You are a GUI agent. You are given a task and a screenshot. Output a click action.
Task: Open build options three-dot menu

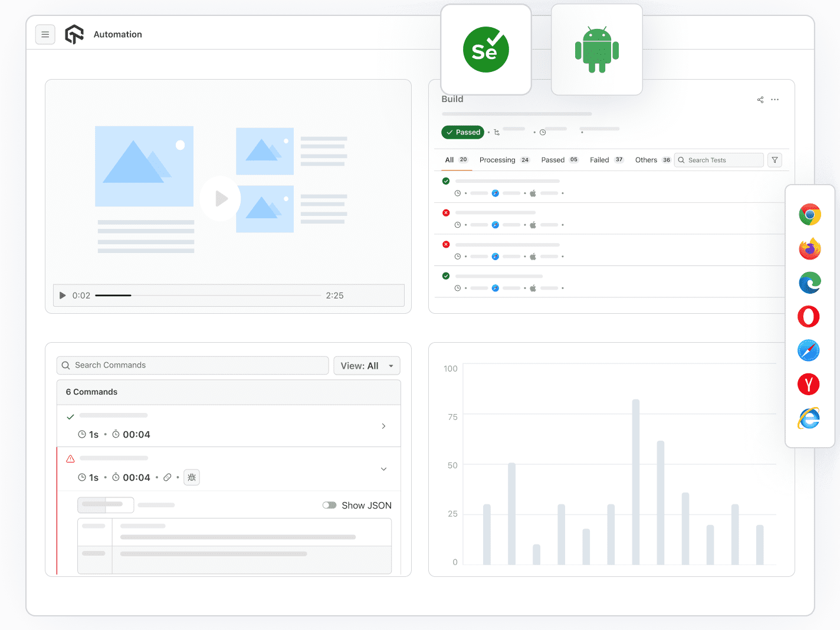click(775, 100)
